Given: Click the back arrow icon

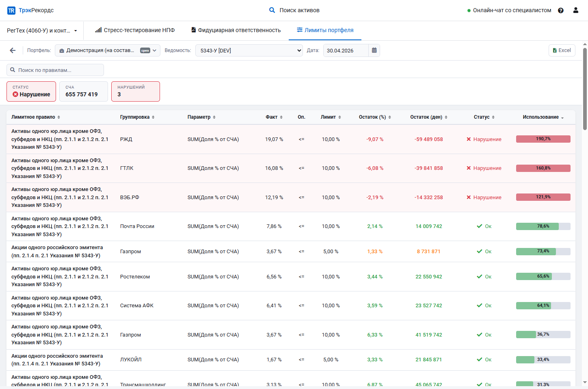Looking at the screenshot, I should pyautogui.click(x=13, y=50).
